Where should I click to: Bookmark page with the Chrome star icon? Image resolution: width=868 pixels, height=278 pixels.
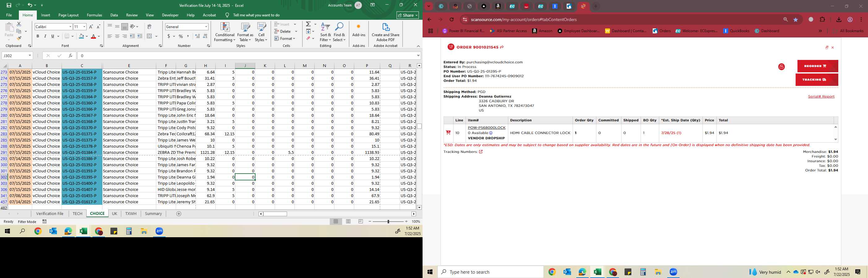pyautogui.click(x=796, y=19)
